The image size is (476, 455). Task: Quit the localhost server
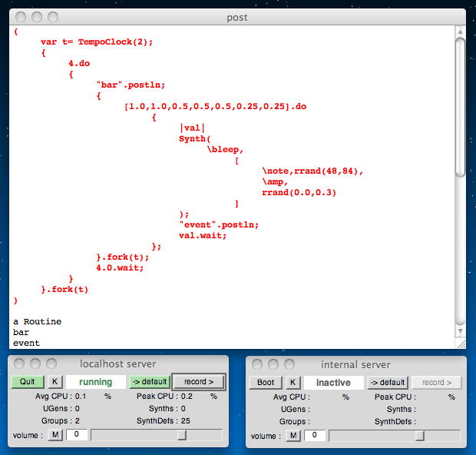[28, 382]
